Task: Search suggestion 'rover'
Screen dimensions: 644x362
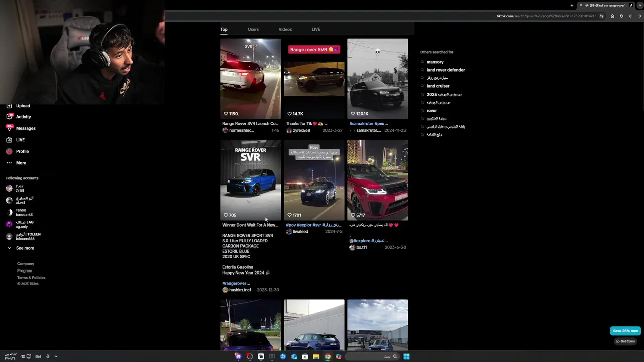Action: 431,110
